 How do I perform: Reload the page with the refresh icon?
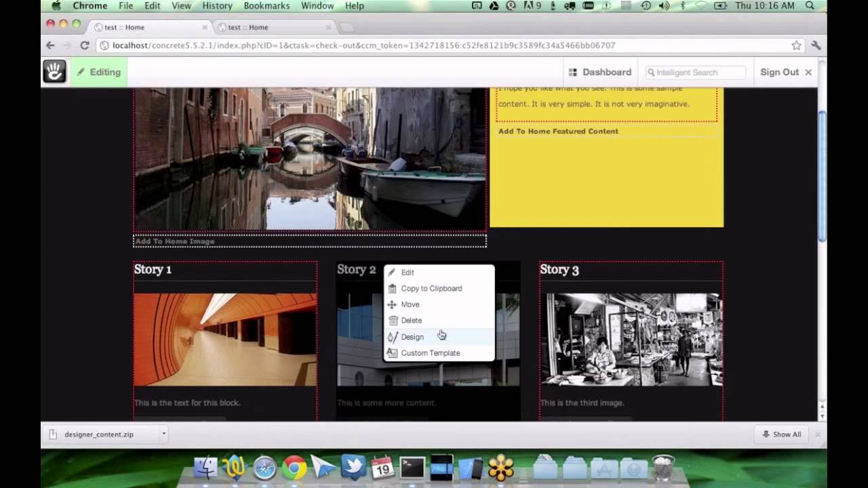click(x=85, y=45)
